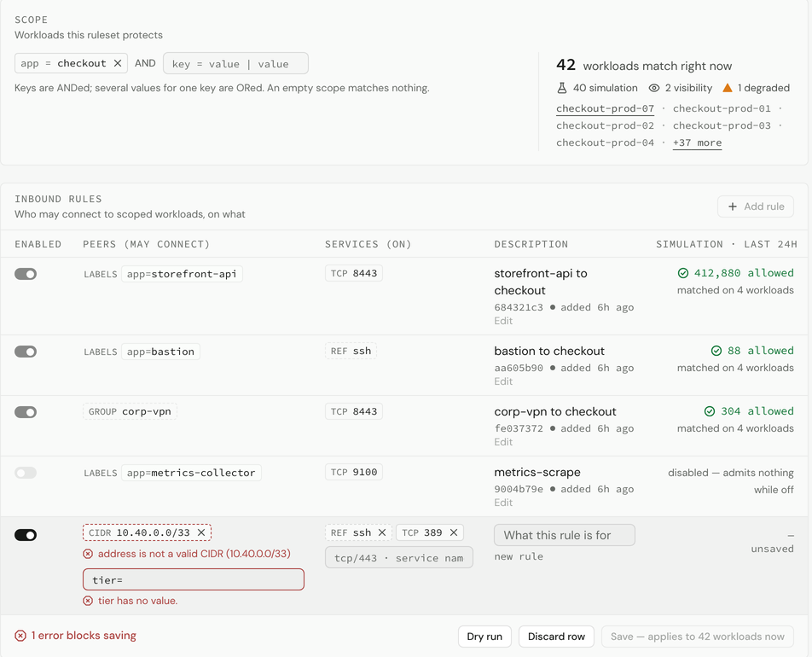Remove the REF ssh service from new rule
The height and width of the screenshot is (657, 812).
tap(381, 532)
